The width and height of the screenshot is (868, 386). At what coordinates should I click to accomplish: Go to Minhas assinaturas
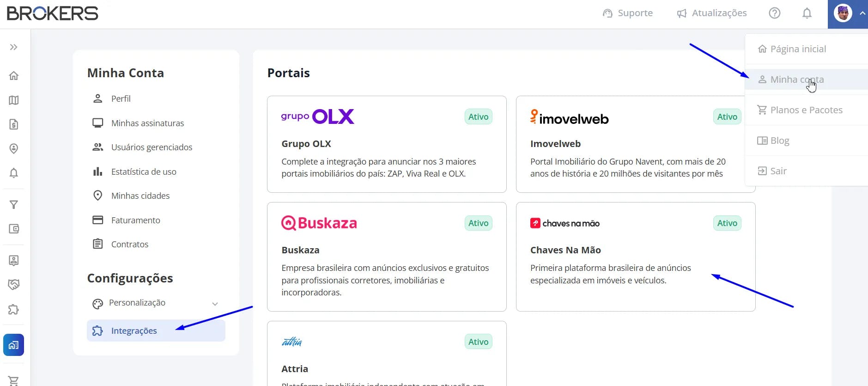coord(147,123)
